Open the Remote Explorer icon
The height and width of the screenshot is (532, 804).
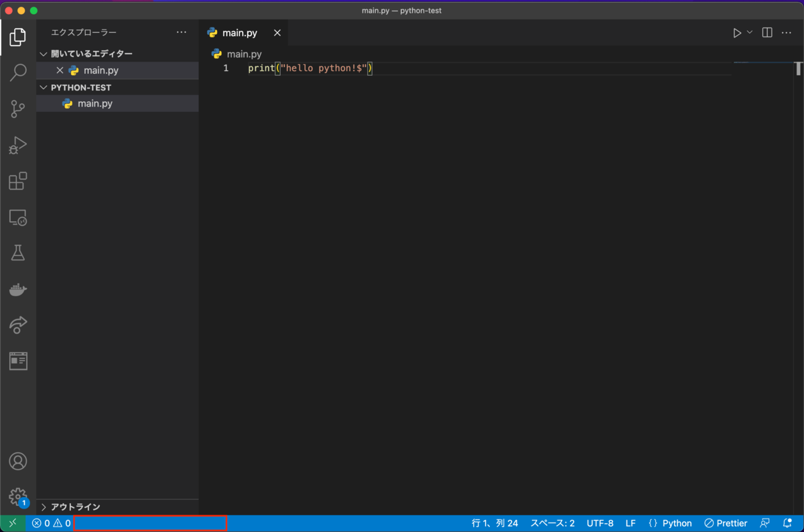[x=18, y=217]
